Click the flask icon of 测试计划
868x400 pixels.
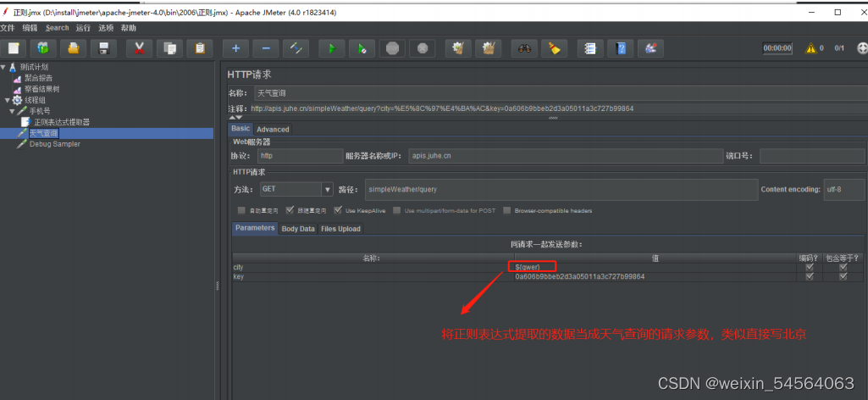[x=13, y=67]
